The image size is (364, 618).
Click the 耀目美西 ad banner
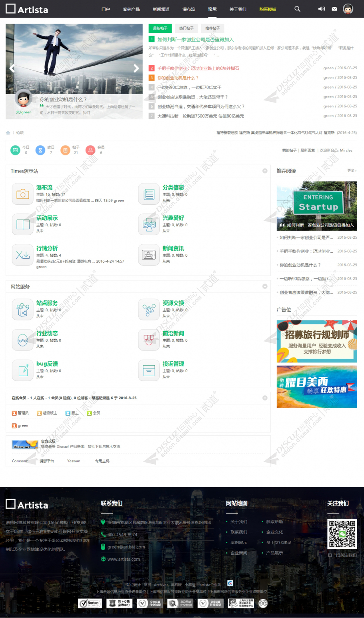point(317,387)
